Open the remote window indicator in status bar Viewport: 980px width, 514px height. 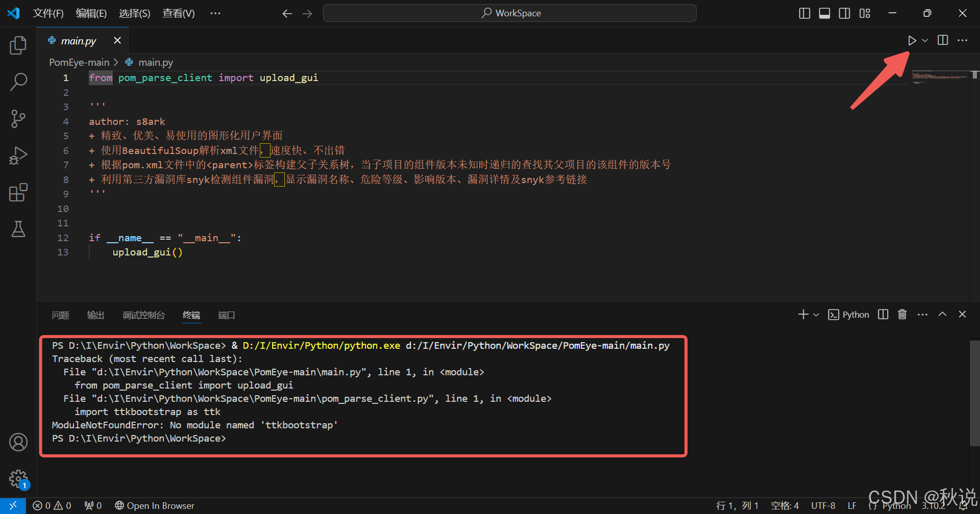point(13,506)
